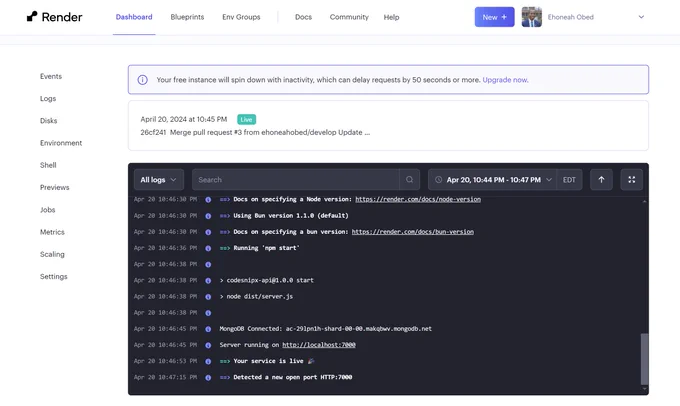Click info icon on codesnipx-api start row

pyautogui.click(x=208, y=281)
